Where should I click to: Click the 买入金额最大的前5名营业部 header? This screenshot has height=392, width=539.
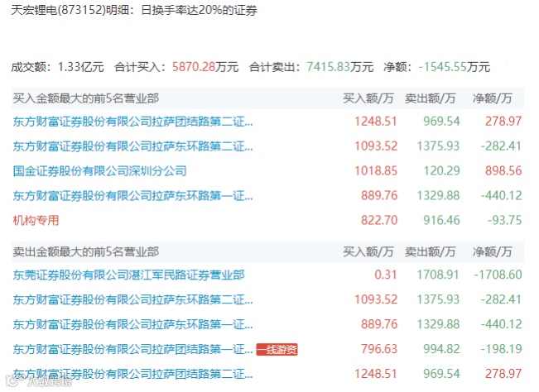pos(86,99)
